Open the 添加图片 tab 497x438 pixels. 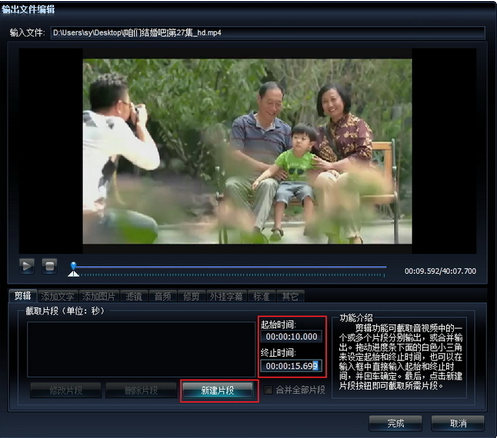99,296
